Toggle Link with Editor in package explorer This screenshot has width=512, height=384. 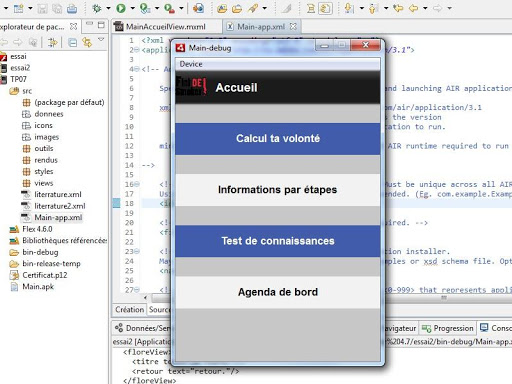pos(87,42)
